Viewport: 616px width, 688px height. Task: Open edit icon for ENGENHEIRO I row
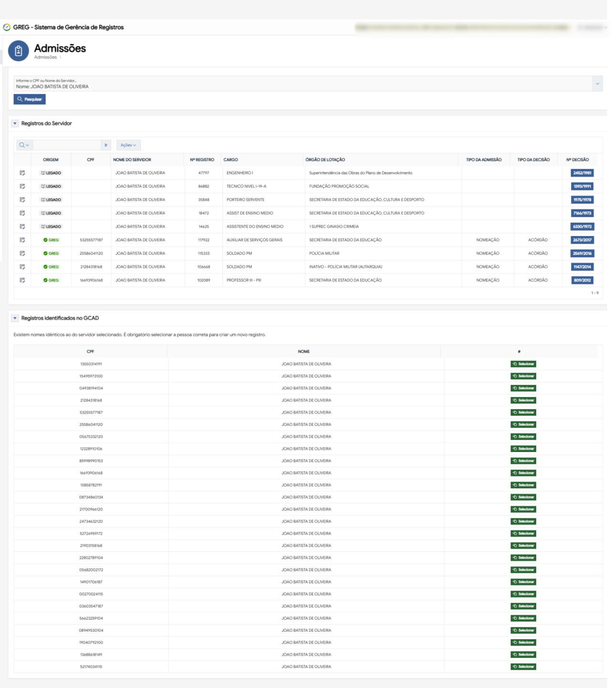point(22,173)
